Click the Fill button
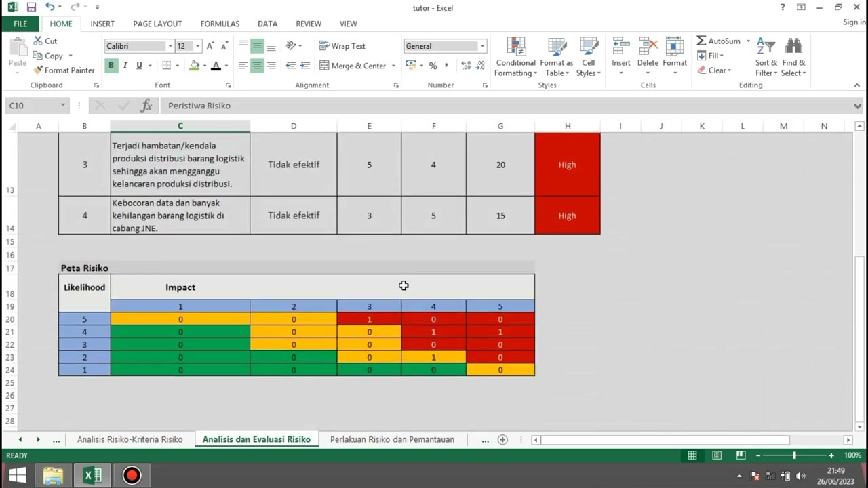Viewport: 868px width, 488px height. coord(711,56)
